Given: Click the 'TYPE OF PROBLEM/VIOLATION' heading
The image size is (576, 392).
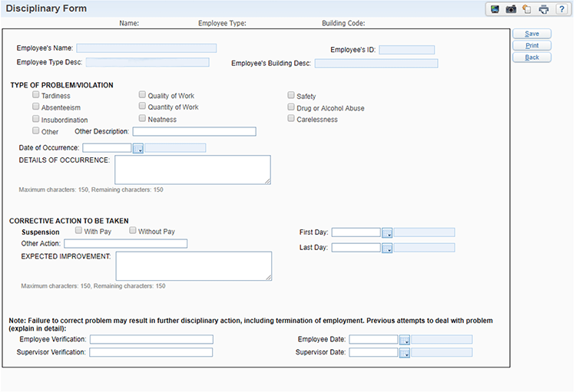Looking at the screenshot, I should (61, 85).
